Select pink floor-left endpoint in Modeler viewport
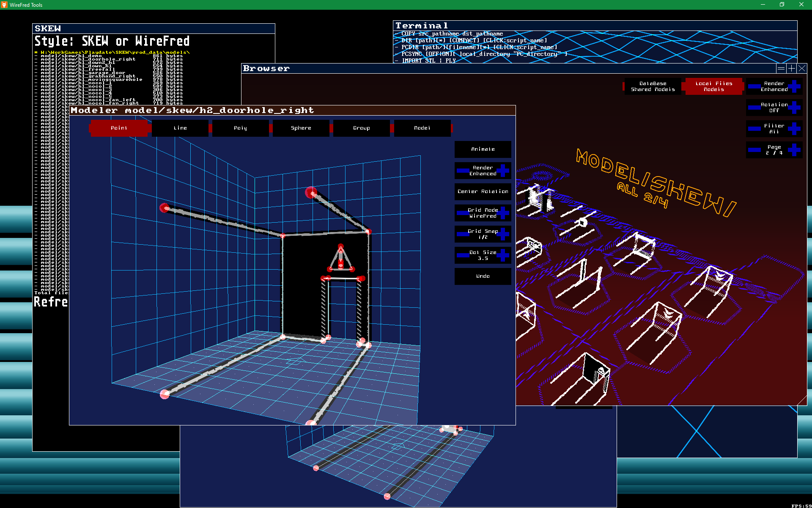The width and height of the screenshot is (812, 508). (165, 394)
